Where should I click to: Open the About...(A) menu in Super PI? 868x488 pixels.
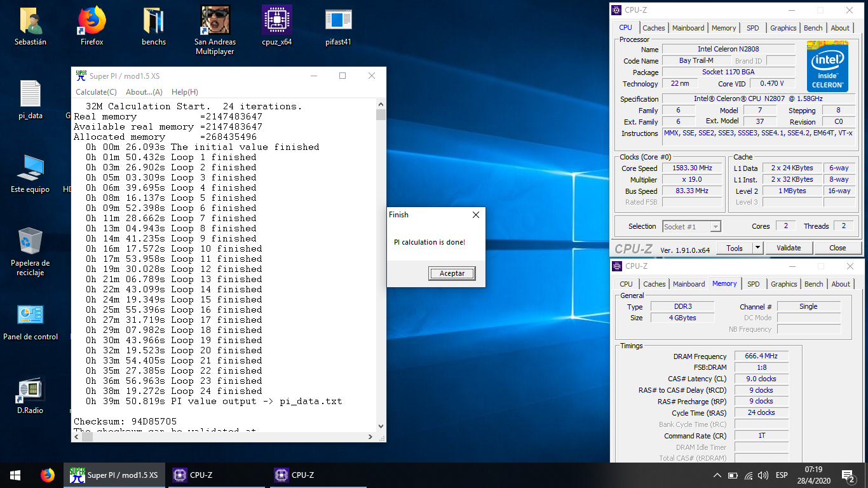(144, 92)
